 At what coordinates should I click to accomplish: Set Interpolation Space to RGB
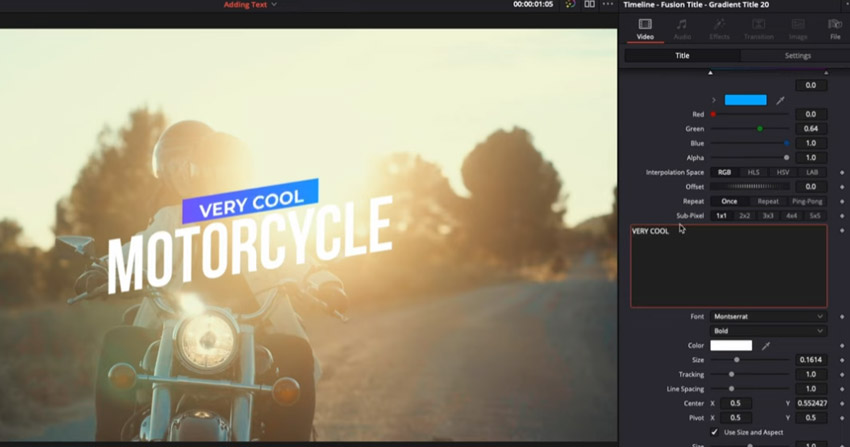[724, 172]
